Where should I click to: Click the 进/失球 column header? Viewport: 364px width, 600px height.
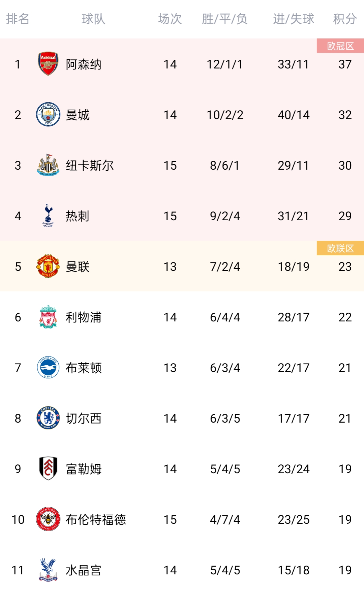point(294,19)
